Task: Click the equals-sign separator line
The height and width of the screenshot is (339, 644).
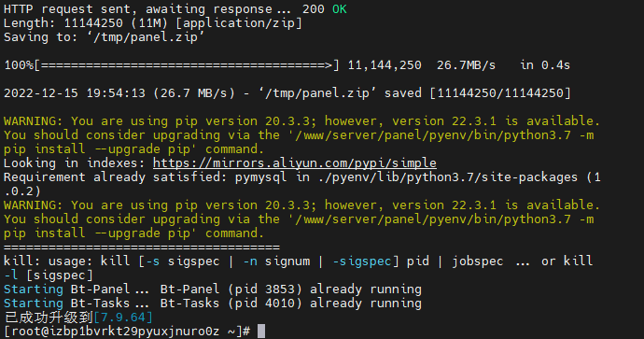Action: click(x=142, y=247)
